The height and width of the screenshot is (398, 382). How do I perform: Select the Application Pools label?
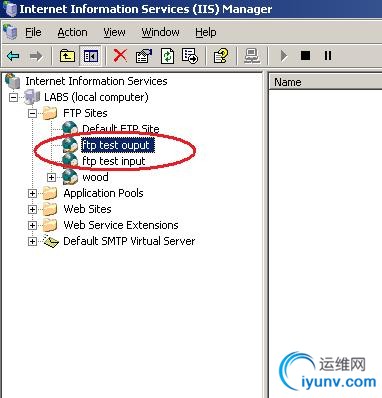point(103,193)
